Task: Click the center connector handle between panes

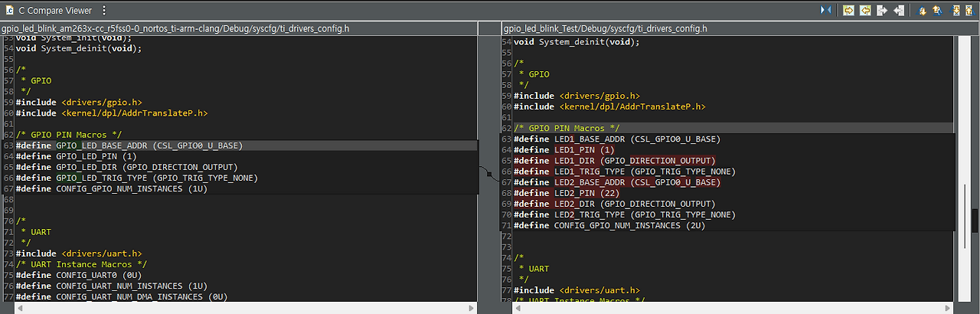Action: point(489,174)
